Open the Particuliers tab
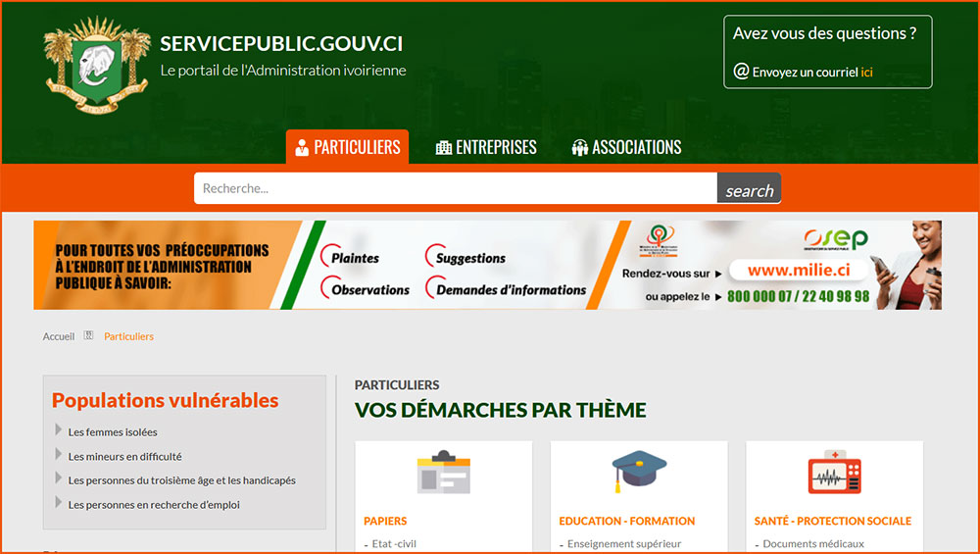 click(347, 147)
